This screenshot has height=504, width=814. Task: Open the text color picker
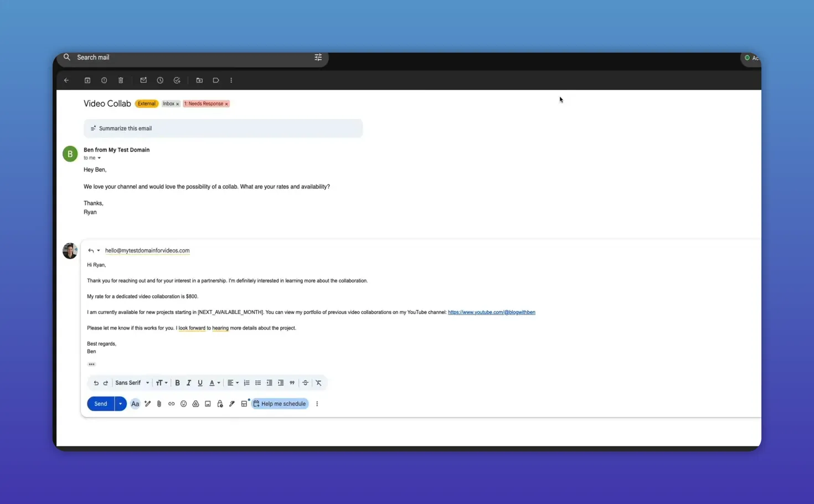pyautogui.click(x=214, y=383)
